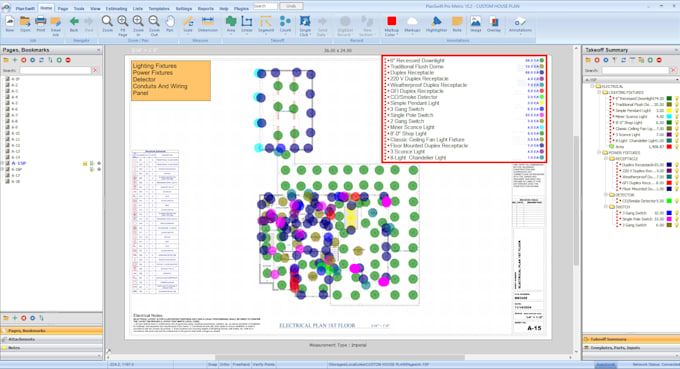Clear the Pages panel search
This screenshot has width=680, height=369.
95,70
